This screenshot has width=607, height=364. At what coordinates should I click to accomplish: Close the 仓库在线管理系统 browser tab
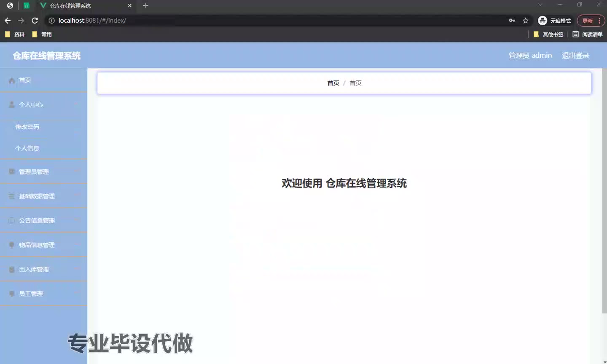(129, 5)
